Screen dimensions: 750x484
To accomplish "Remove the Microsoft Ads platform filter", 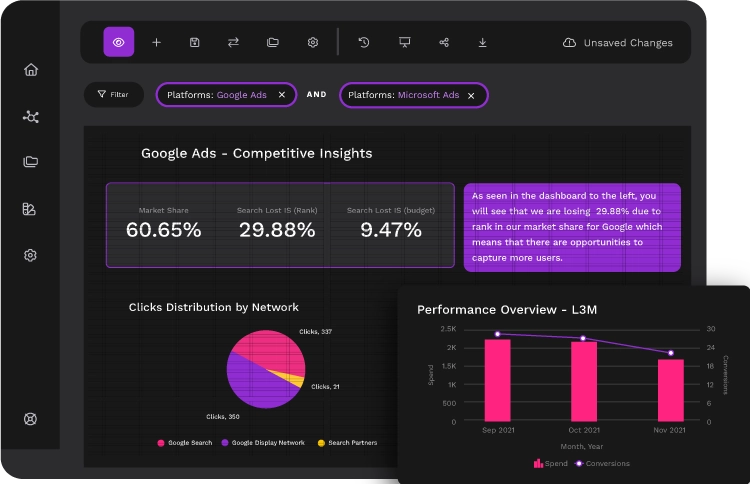I will (471, 96).
